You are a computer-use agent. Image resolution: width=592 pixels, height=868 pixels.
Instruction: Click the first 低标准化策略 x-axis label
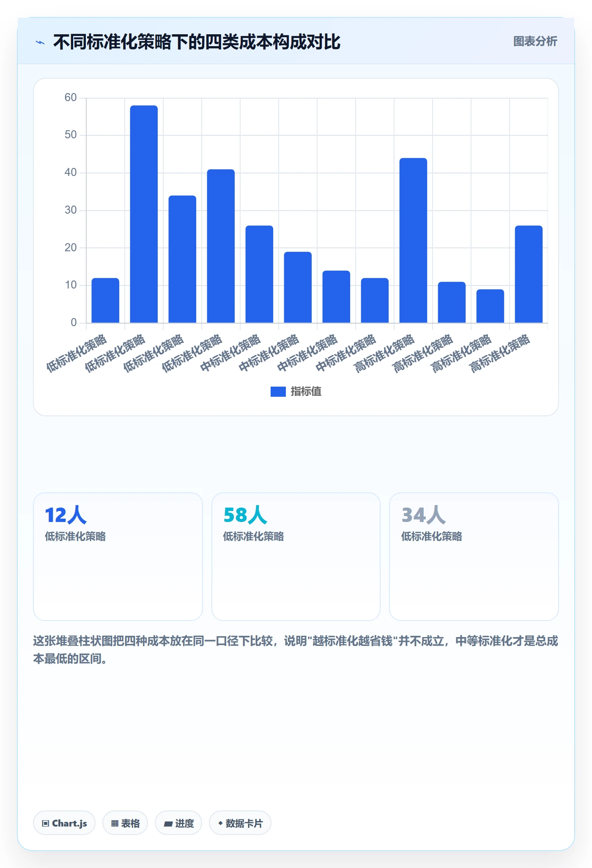click(77, 354)
